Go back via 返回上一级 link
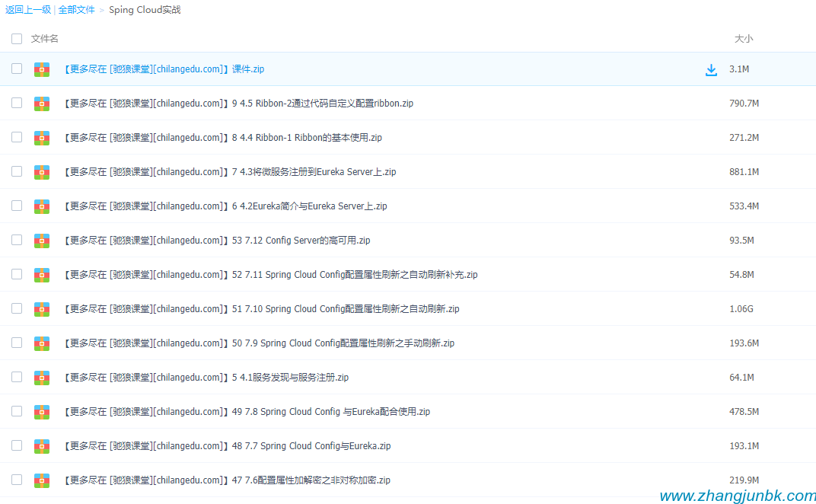Screen dimensions: 816x504 [x=28, y=10]
